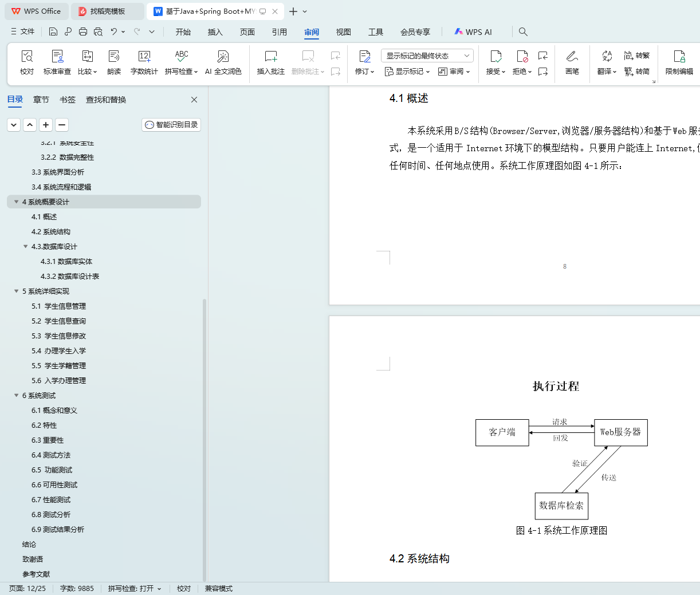Click the save icon in quick toolbar
Viewport: 700px width, 595px height.
pos(53,31)
